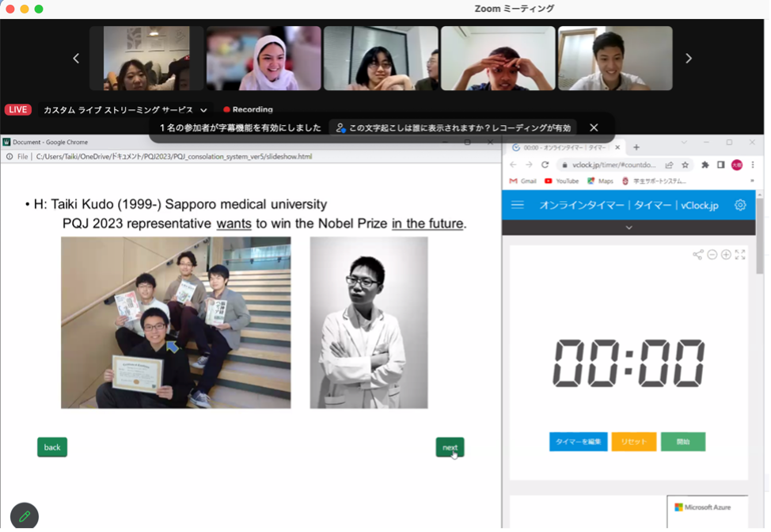
Task: Click the share icon above the timer
Action: tap(697, 255)
